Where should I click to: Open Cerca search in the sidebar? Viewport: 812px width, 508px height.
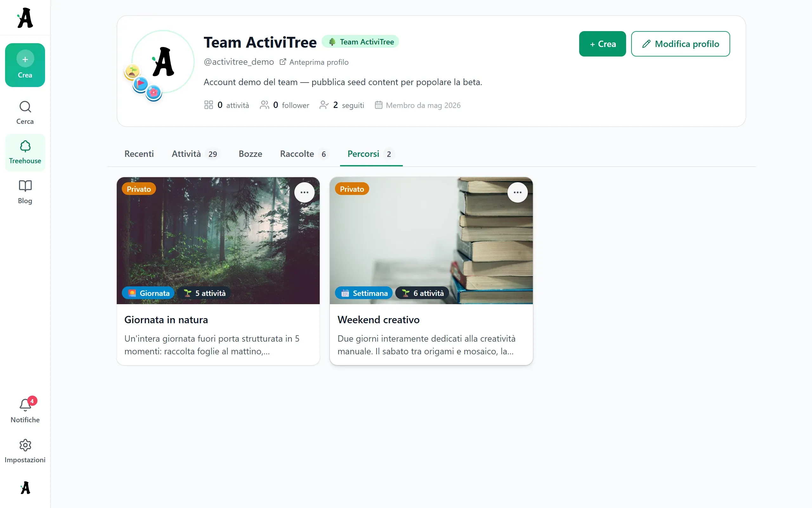pyautogui.click(x=25, y=113)
